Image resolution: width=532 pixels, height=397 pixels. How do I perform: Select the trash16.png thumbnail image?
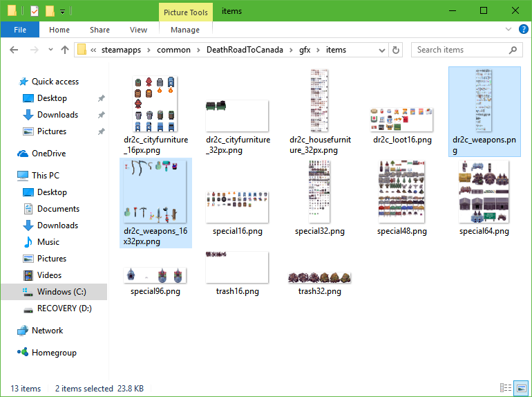237,267
